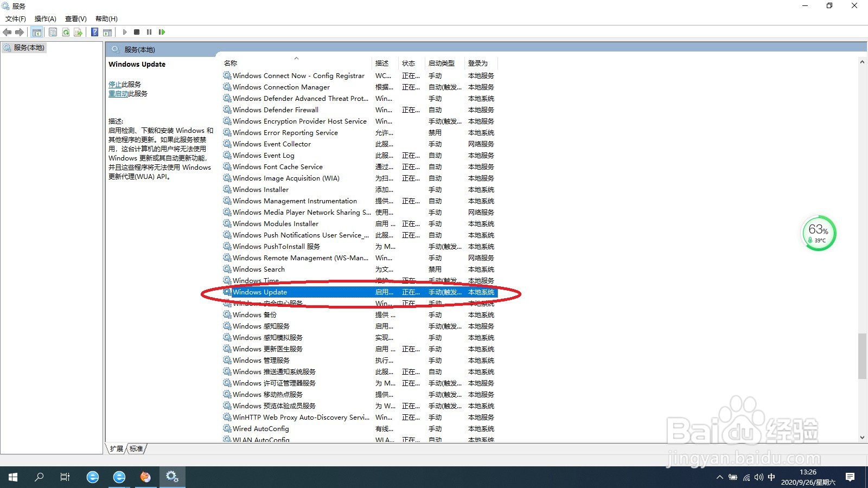
Task: Open Properties from the toolbar icon
Action: coord(53,32)
